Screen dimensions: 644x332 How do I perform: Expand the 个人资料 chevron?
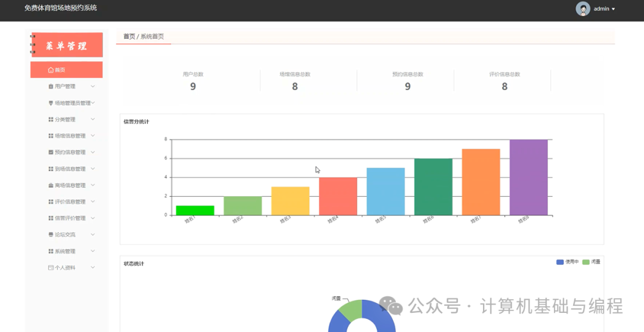(x=93, y=267)
